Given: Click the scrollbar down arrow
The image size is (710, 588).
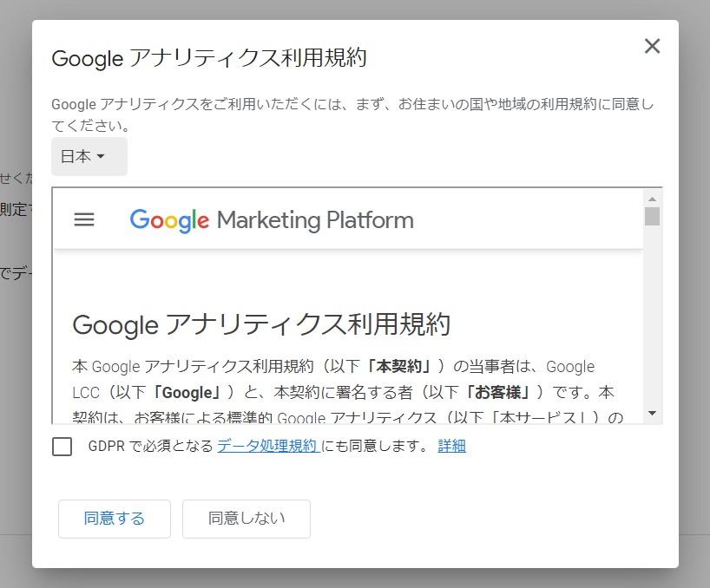Looking at the screenshot, I should click(651, 412).
